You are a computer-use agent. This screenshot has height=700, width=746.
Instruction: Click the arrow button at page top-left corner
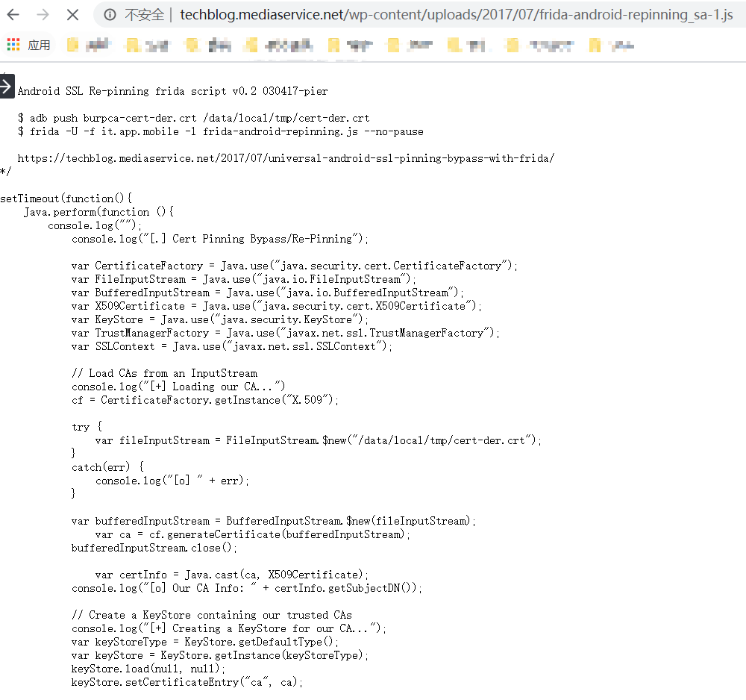pyautogui.click(x=7, y=86)
